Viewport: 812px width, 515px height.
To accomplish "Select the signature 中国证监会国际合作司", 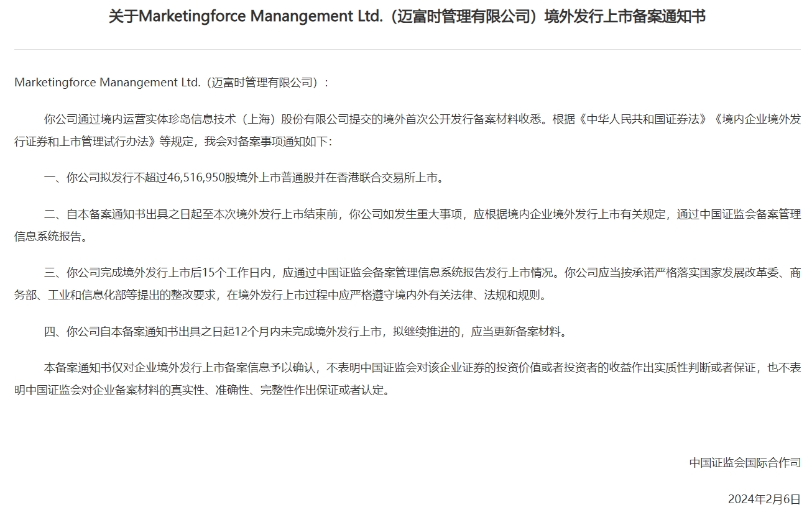I will coord(745,462).
